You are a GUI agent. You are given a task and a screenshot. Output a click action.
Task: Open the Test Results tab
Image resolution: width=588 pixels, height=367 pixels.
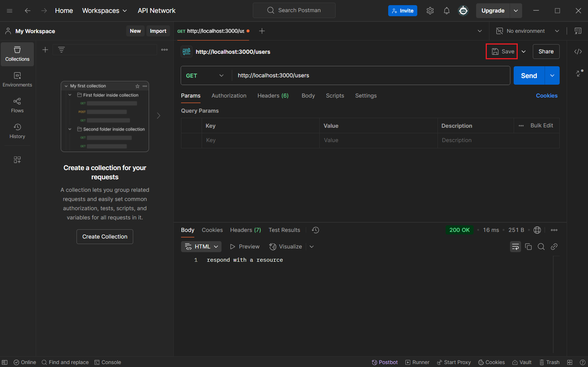(284, 230)
